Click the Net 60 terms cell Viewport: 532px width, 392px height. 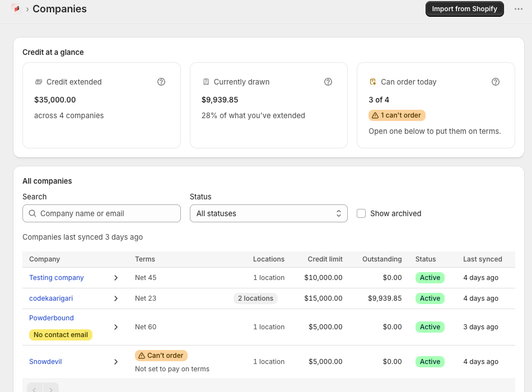pyautogui.click(x=146, y=327)
